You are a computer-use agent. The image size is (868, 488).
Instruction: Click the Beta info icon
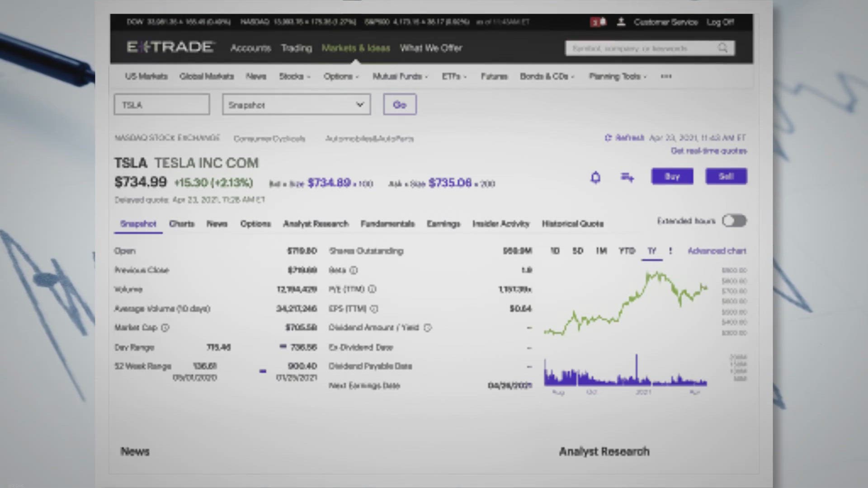pos(354,270)
